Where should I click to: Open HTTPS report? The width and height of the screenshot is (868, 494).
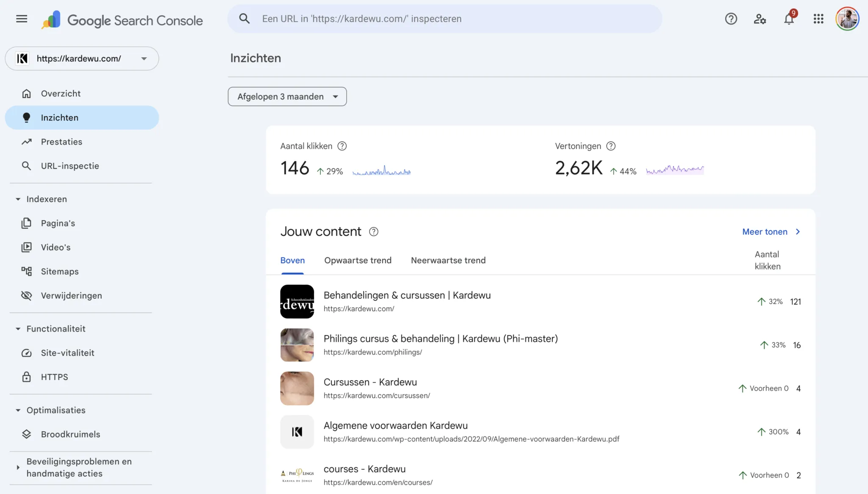[82, 377]
